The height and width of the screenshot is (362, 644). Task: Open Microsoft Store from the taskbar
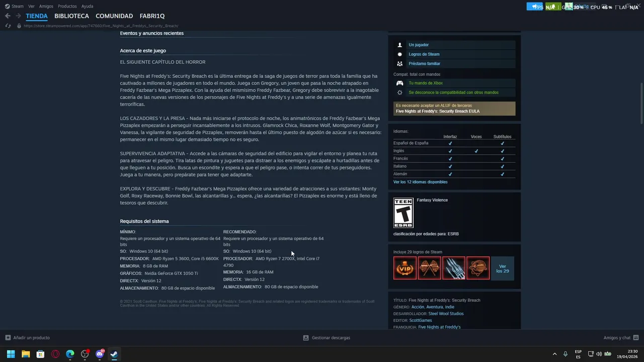[40, 354]
